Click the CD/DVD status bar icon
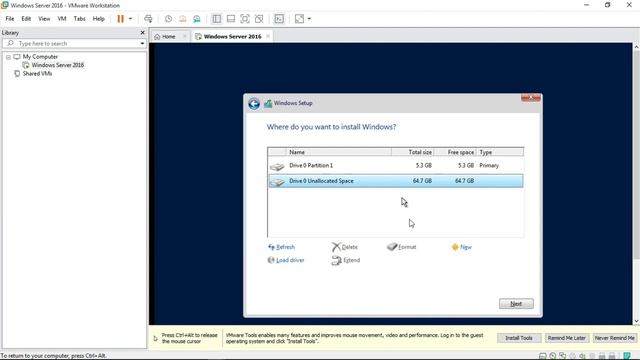The width and height of the screenshot is (640, 360). coord(553,356)
